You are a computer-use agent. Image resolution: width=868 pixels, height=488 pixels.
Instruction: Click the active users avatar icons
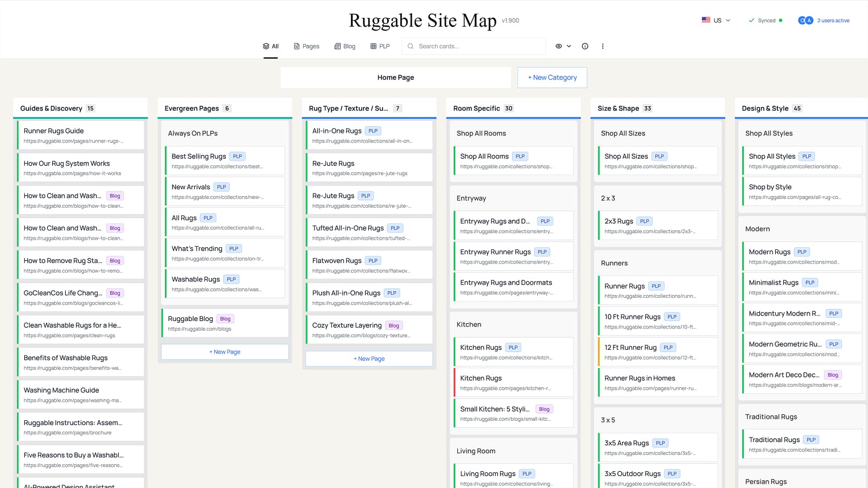click(x=805, y=21)
